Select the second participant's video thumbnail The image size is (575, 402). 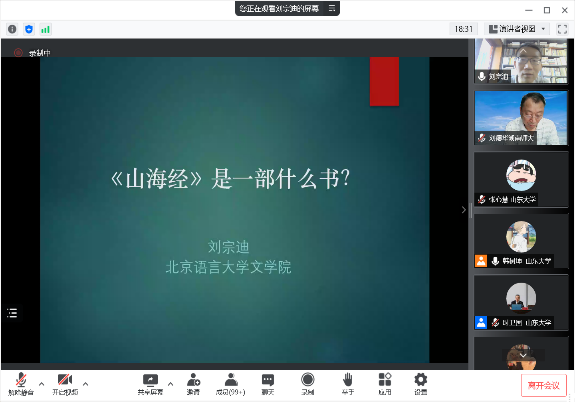(521, 118)
